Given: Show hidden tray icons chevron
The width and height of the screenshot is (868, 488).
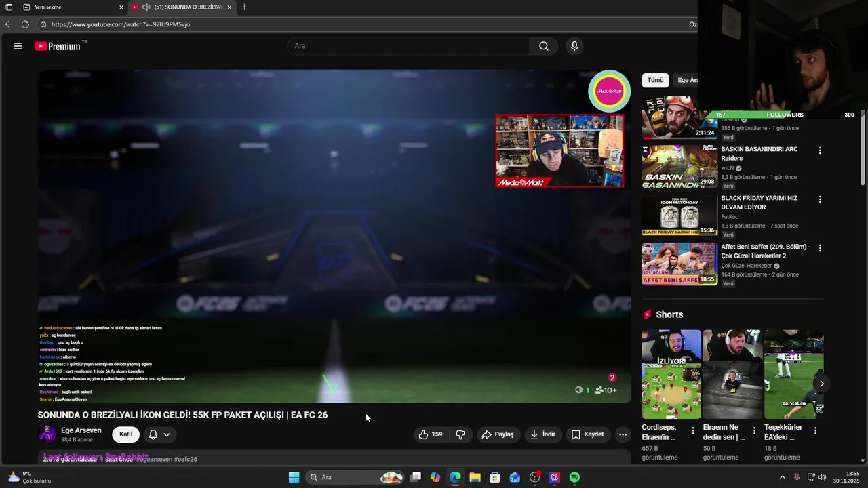Looking at the screenshot, I should 782,477.
